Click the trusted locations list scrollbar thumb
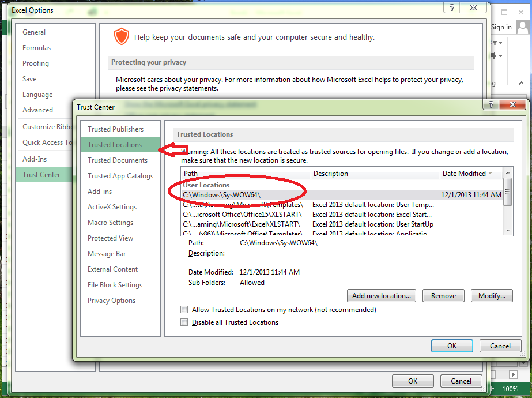The image size is (532, 398). pos(508,192)
